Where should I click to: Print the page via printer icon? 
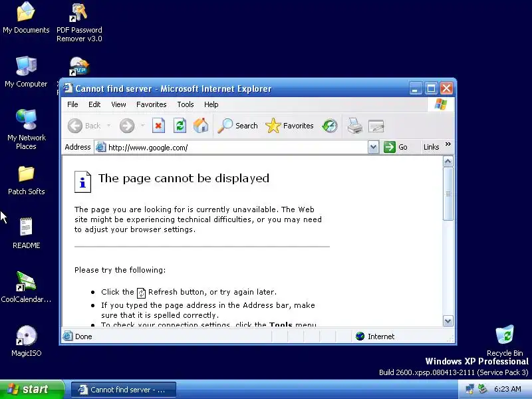click(x=355, y=126)
